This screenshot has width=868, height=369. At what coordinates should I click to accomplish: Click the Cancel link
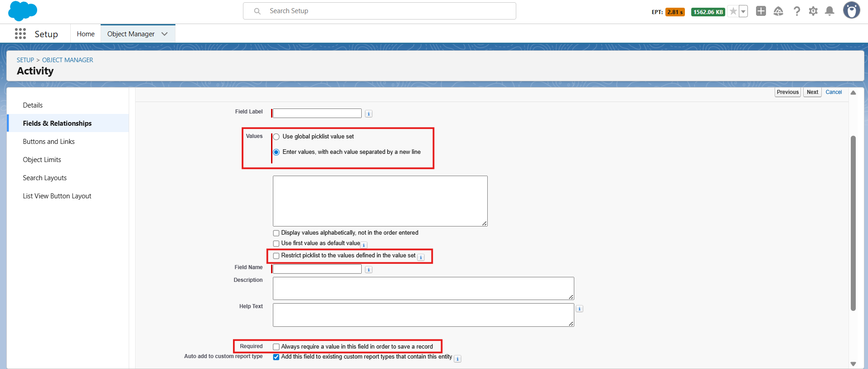(834, 92)
